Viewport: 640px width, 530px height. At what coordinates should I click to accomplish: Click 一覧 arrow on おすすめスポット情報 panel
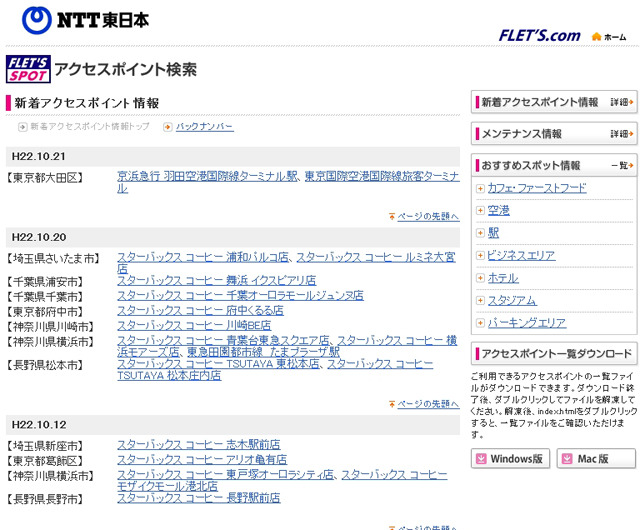[x=622, y=165]
